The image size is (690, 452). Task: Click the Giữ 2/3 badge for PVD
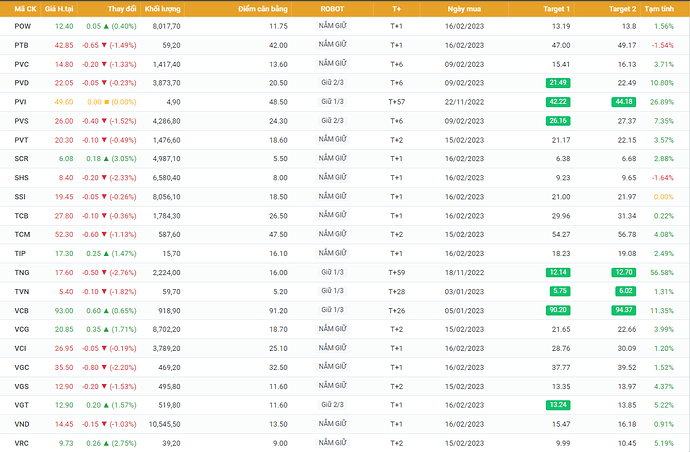(x=333, y=83)
